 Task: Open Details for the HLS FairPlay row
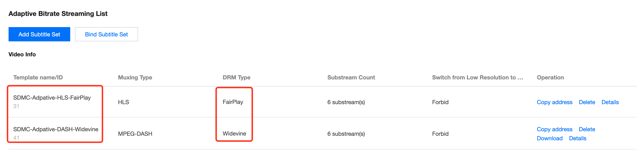610,102
